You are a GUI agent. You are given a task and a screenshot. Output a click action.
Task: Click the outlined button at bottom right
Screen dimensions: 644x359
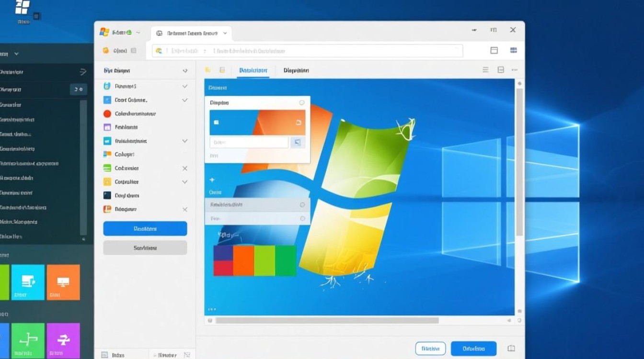430,348
